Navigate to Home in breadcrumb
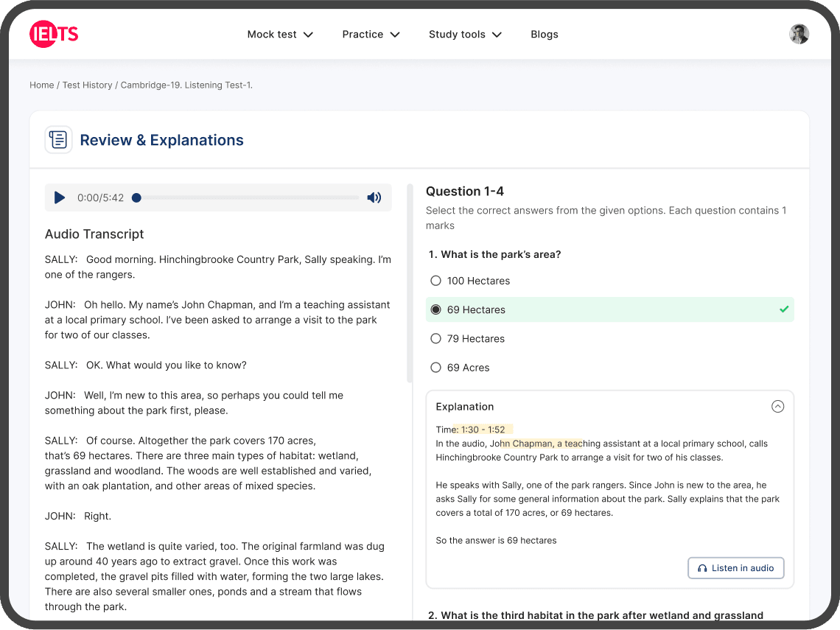 point(41,85)
